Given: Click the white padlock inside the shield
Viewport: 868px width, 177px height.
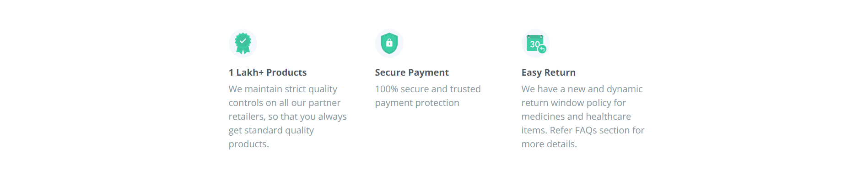Looking at the screenshot, I should [389, 43].
